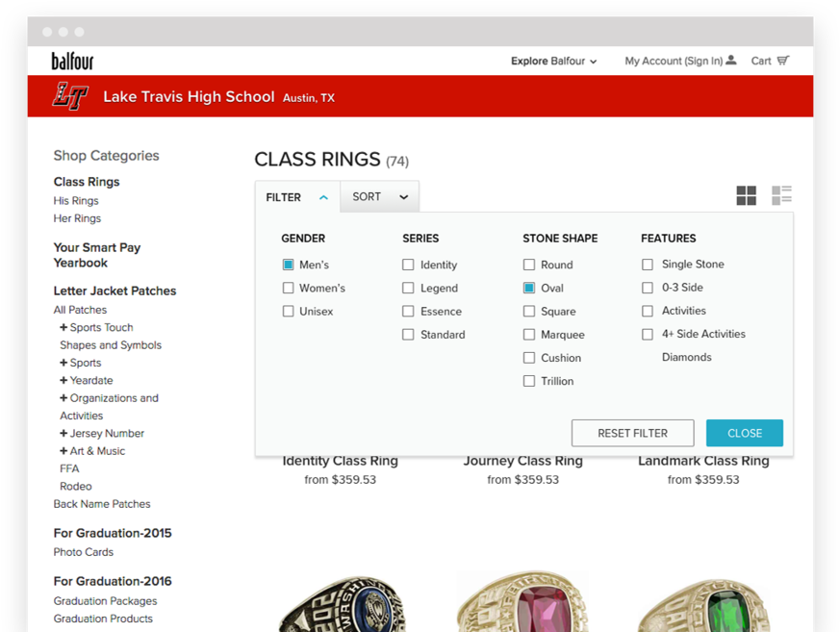Expand the Sports Touch patches category
This screenshot has width=840, height=632.
64,327
